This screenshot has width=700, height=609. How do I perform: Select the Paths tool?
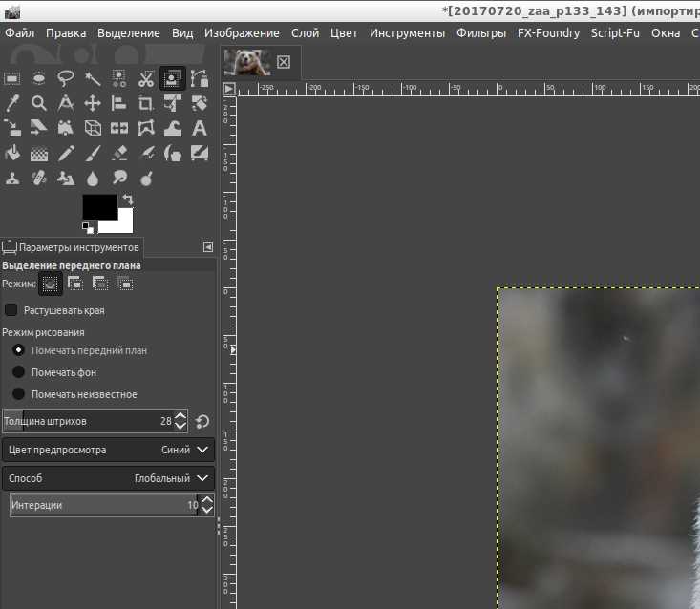pos(199,79)
